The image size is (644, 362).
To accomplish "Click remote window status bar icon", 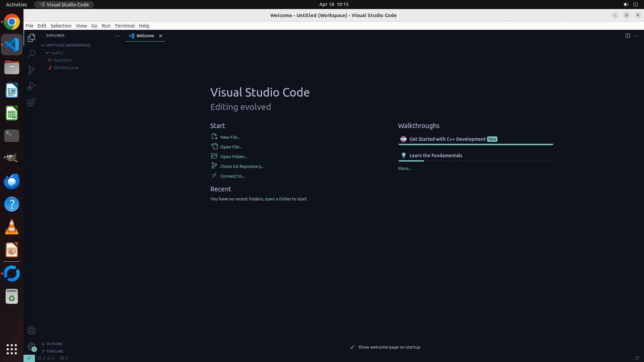I will (x=29, y=358).
